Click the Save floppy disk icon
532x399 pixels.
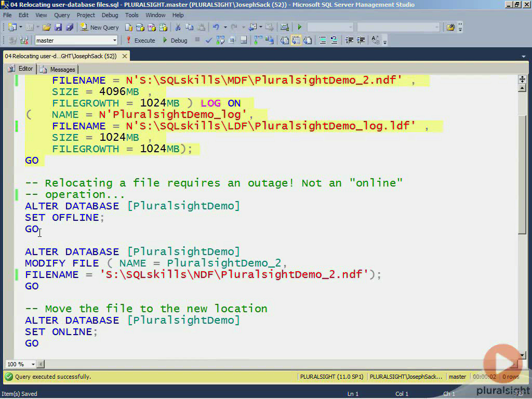pos(58,27)
